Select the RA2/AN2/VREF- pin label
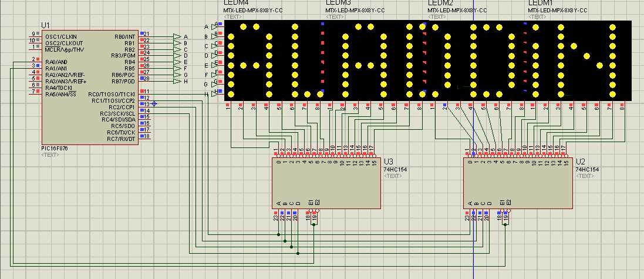The width and height of the screenshot is (644, 279). coord(65,75)
